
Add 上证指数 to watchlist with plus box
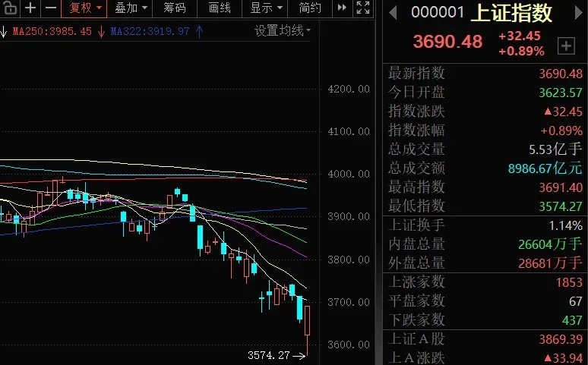tap(566, 46)
